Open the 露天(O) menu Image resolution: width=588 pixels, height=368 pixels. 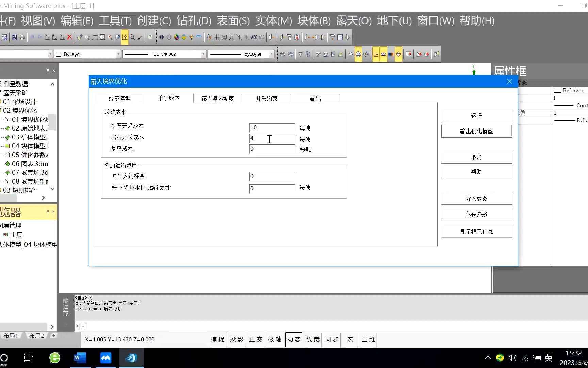(354, 21)
